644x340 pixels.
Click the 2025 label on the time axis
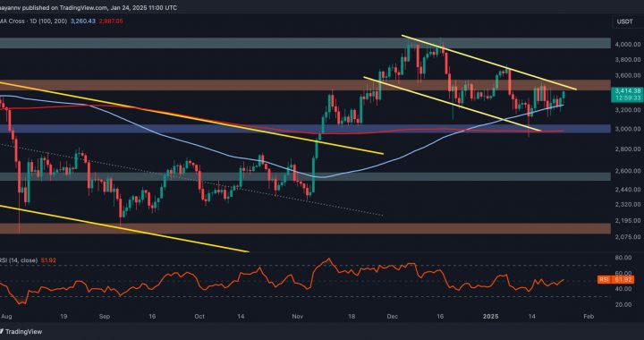coord(490,317)
